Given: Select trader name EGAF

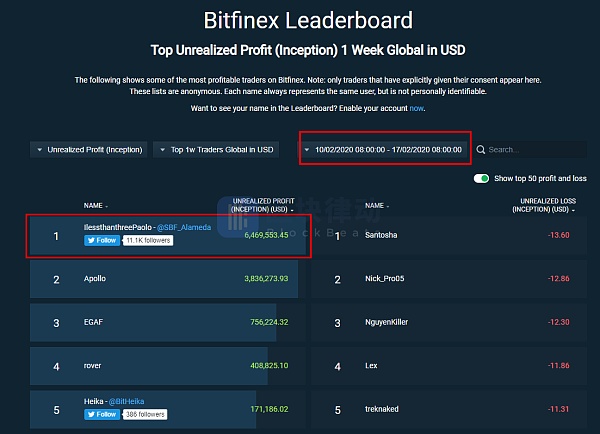Looking at the screenshot, I should [x=93, y=322].
